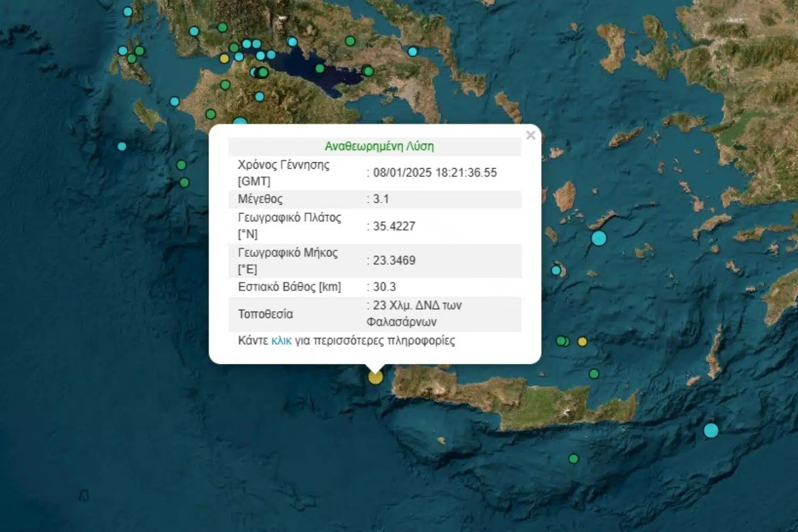This screenshot has height=532, width=798.
Task: Close the earthquake info popup
Action: pyautogui.click(x=530, y=135)
